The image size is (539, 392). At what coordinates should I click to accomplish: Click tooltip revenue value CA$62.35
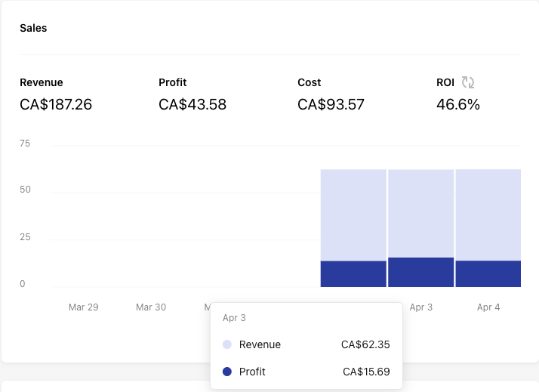coord(365,344)
